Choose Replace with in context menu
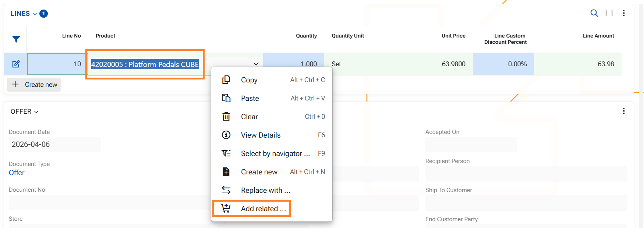 pyautogui.click(x=265, y=190)
